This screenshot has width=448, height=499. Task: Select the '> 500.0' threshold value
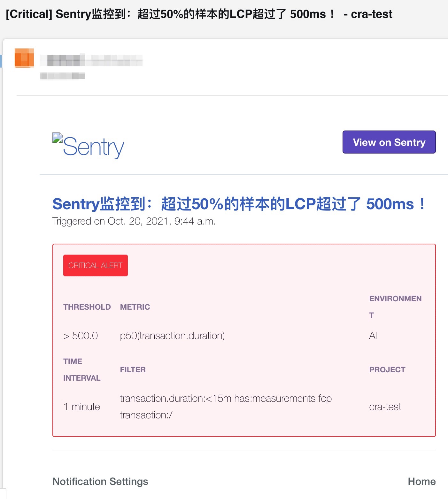point(81,336)
